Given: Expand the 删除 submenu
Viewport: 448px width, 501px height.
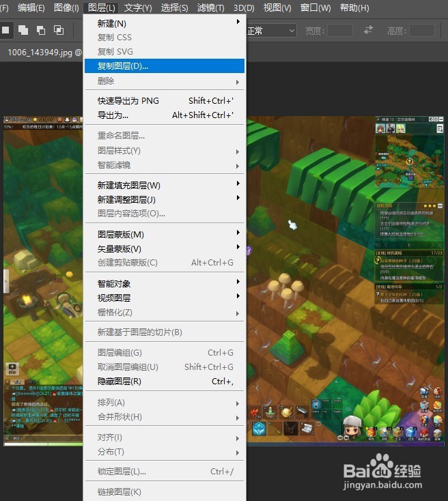Looking at the screenshot, I should [x=165, y=81].
